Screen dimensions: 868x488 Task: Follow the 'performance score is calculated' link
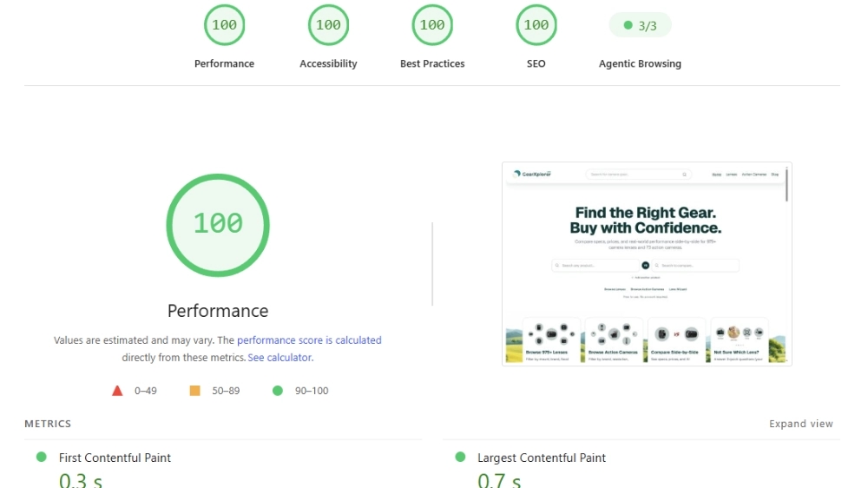click(x=309, y=340)
